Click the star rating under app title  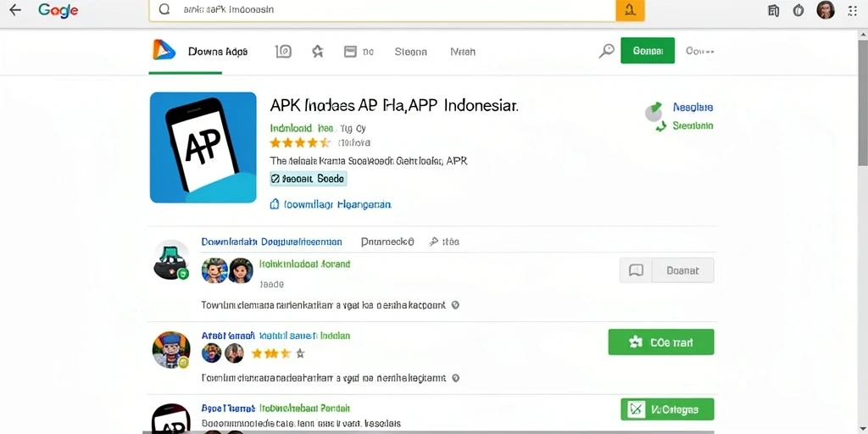300,142
